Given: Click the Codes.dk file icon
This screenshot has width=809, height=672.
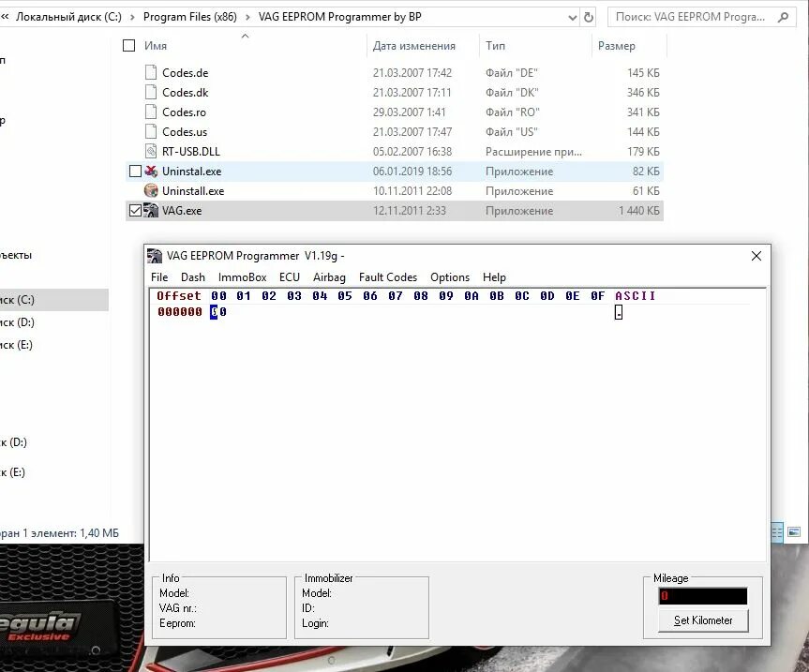Looking at the screenshot, I should (x=151, y=92).
